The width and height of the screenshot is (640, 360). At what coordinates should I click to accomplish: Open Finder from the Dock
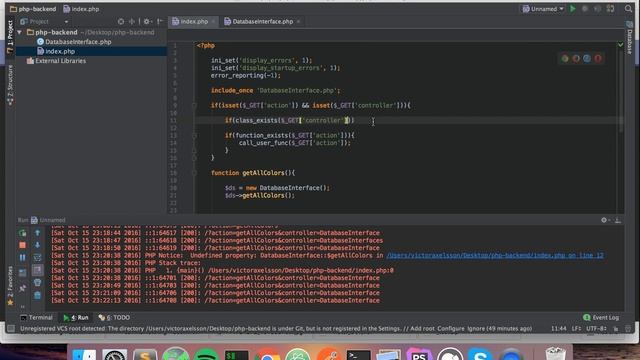pyautogui.click(x=84, y=353)
